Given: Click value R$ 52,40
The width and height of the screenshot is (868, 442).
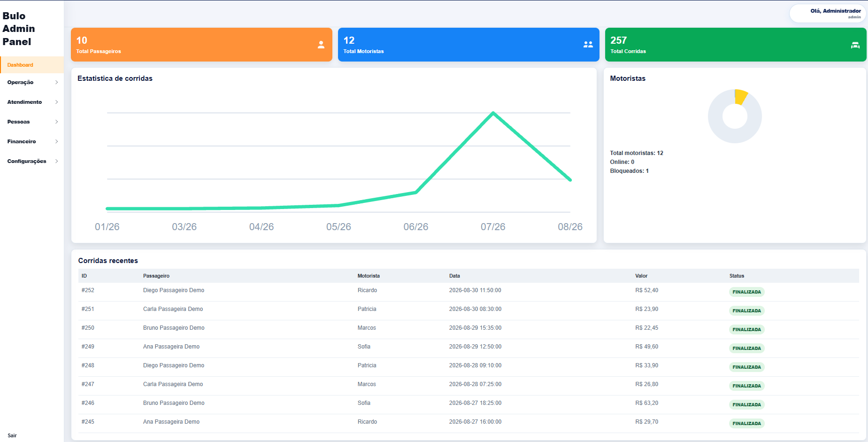Looking at the screenshot, I should tap(646, 290).
